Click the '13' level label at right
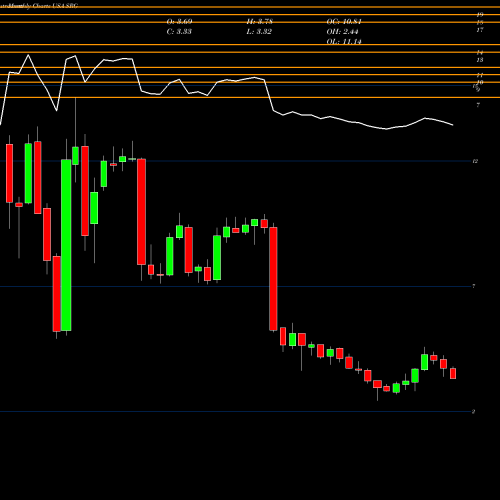Viewport: 500px width, 500px height. pos(480,60)
